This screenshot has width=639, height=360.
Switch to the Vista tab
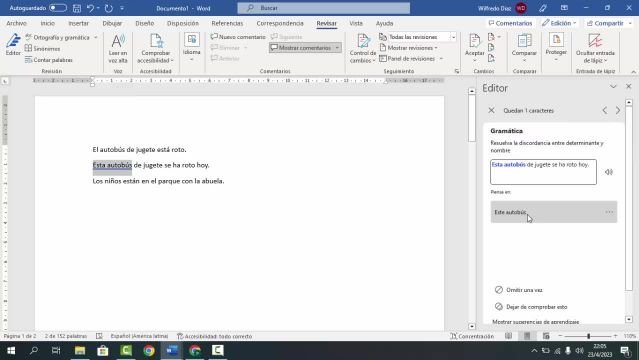[356, 23]
